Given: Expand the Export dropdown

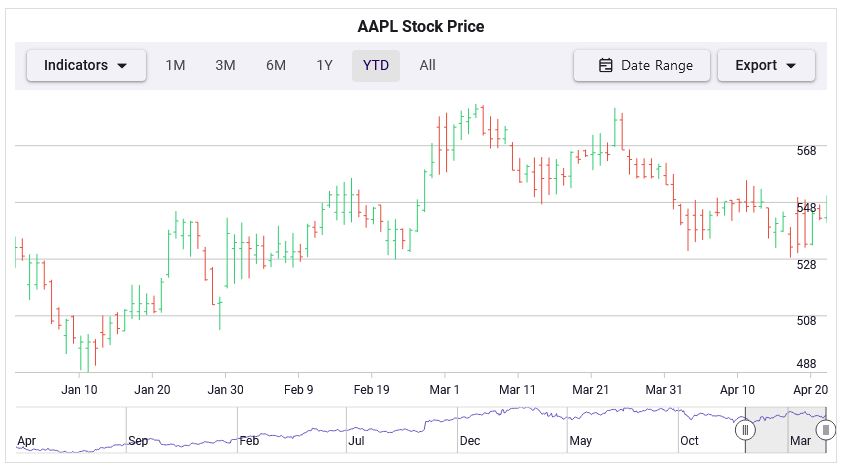Looking at the screenshot, I should [766, 66].
